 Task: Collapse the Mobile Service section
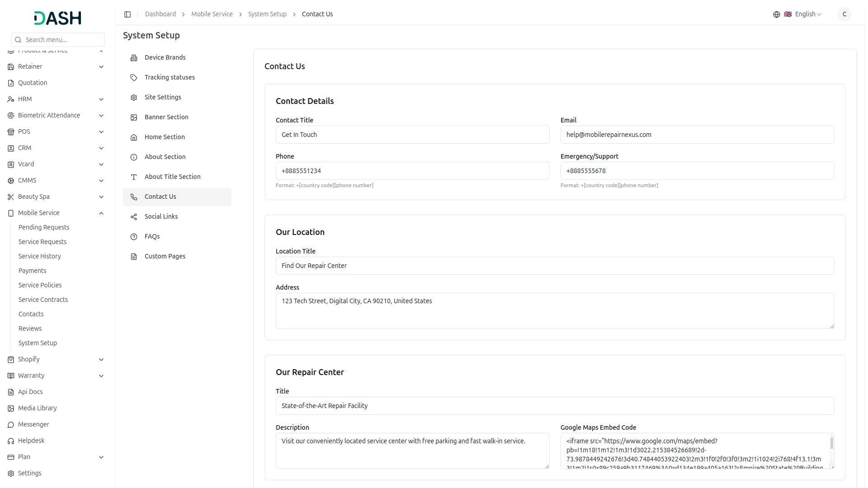[101, 213]
